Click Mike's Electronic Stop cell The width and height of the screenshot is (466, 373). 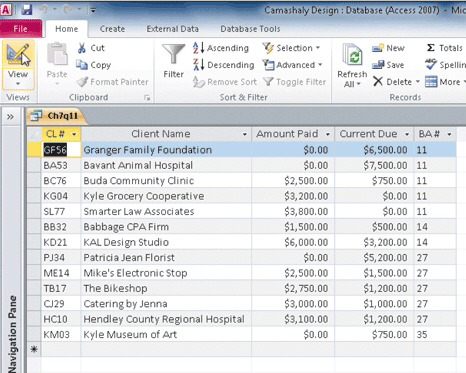tap(166, 273)
